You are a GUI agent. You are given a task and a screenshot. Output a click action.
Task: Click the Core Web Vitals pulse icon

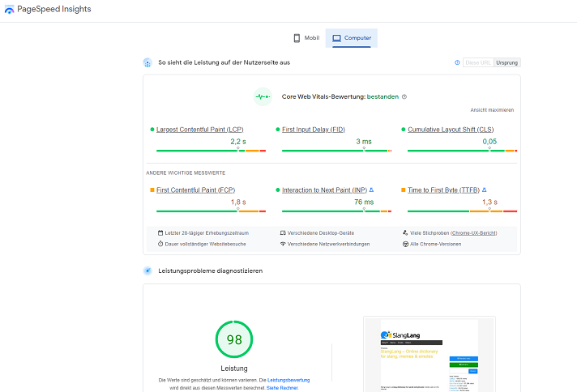263,96
